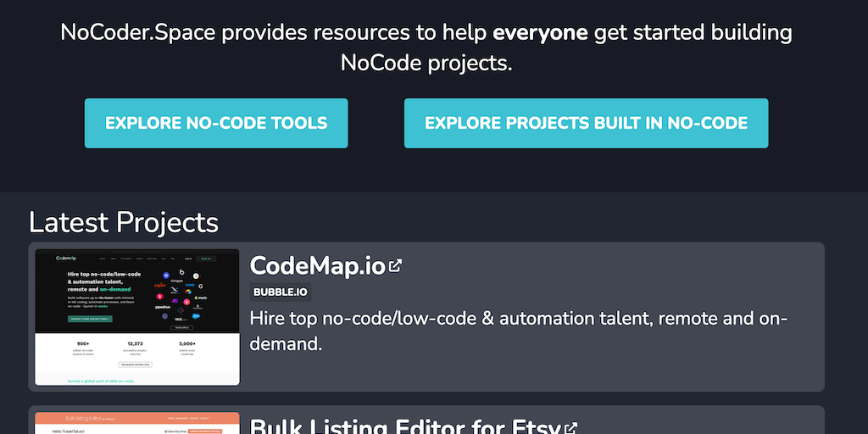Open Explore Projects Built in No-Code
868x434 pixels.
[586, 123]
